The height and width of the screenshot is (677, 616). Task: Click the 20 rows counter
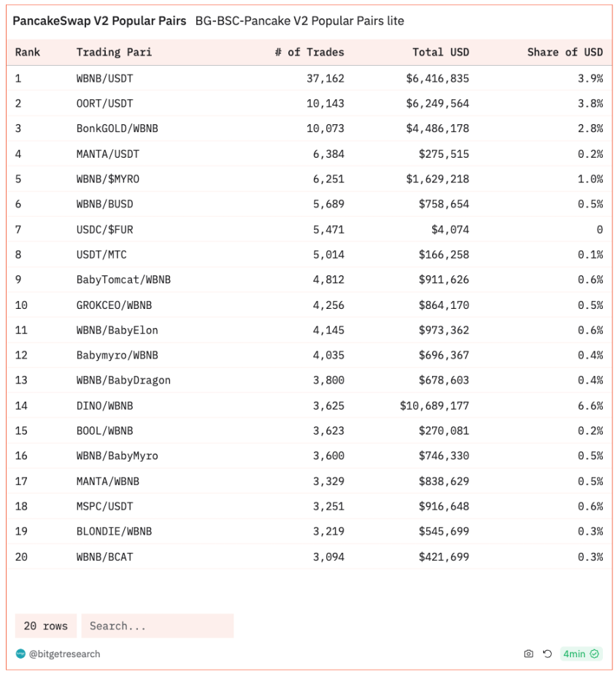tap(46, 626)
